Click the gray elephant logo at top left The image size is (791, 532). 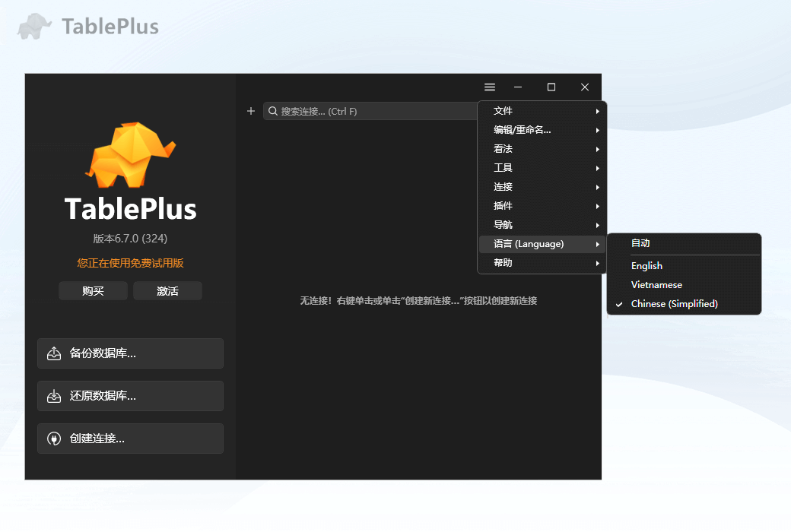33,25
